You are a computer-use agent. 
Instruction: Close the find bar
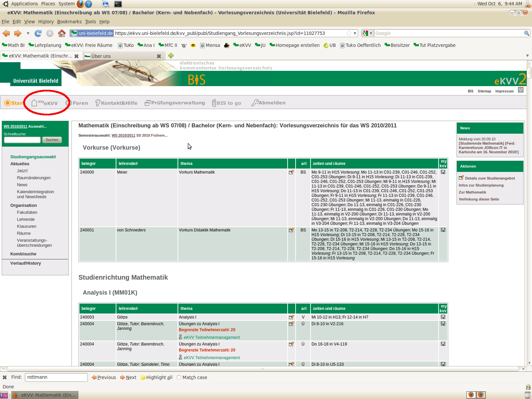[5, 377]
